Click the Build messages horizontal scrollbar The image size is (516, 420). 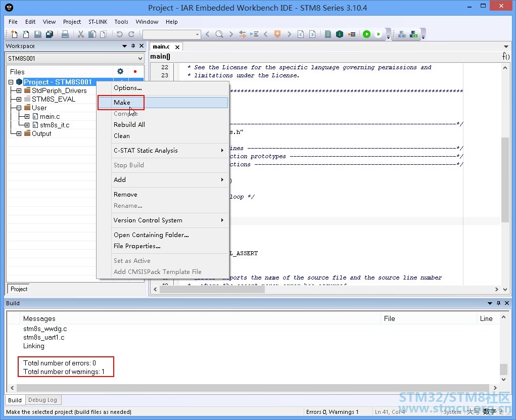253,388
